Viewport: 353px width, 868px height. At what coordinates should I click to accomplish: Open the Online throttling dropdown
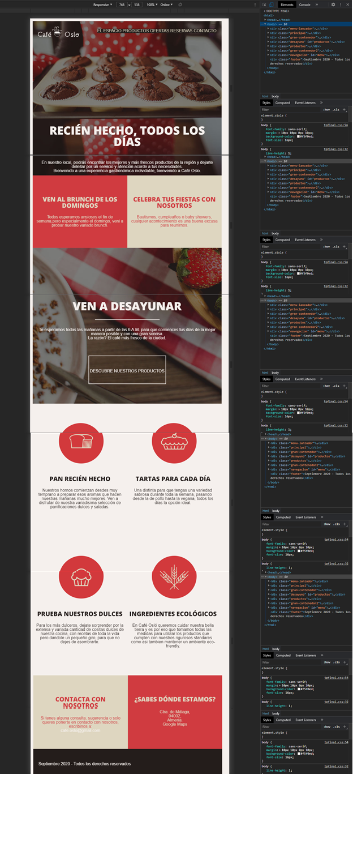point(167,5)
